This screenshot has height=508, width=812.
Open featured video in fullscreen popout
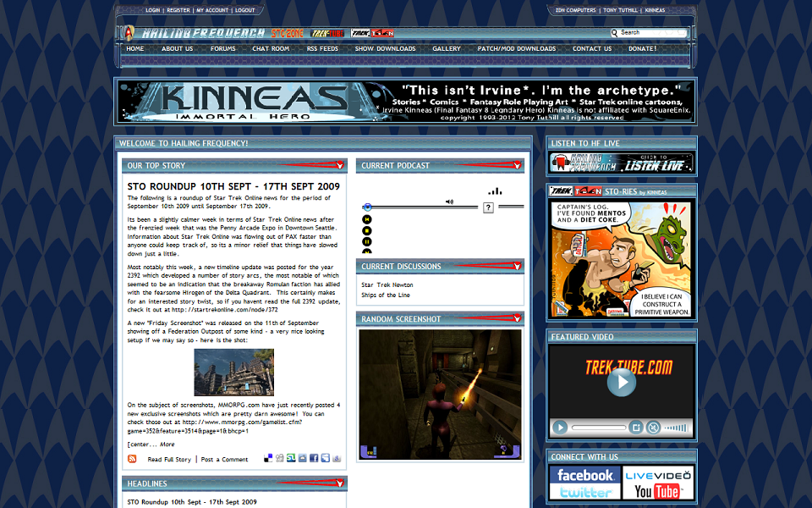click(636, 428)
